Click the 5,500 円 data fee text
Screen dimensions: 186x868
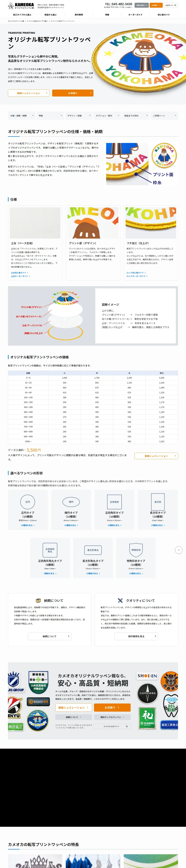click(x=34, y=450)
